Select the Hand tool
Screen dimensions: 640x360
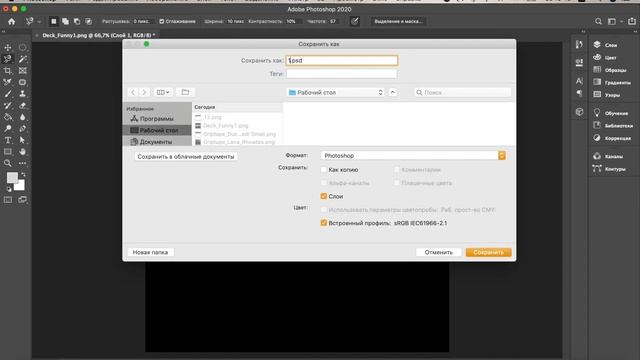click(22, 152)
